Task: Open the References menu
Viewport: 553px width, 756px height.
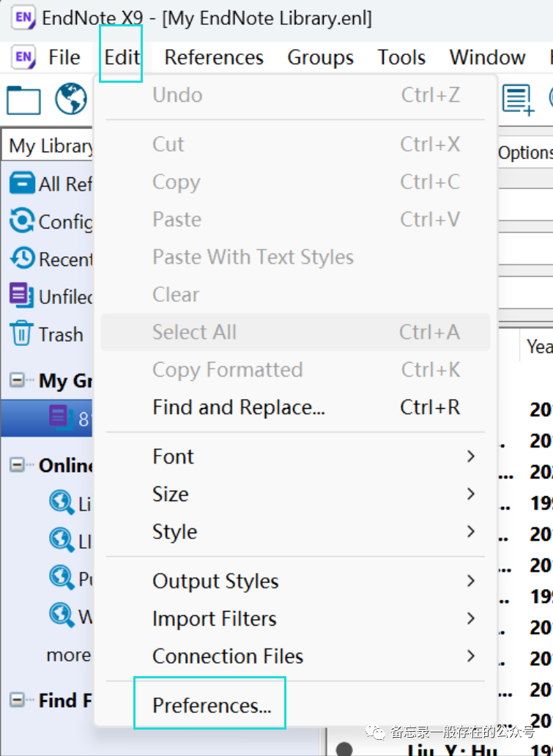Action: (x=214, y=57)
